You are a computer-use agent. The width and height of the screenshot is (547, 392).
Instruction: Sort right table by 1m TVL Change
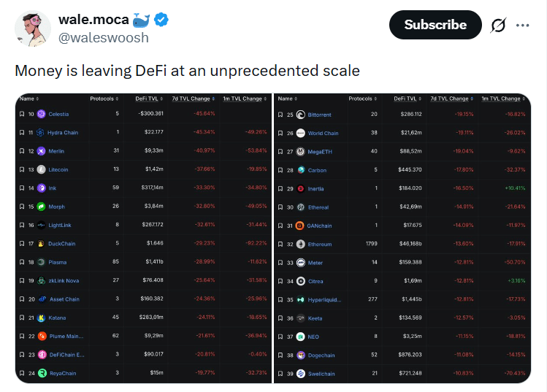pyautogui.click(x=502, y=99)
